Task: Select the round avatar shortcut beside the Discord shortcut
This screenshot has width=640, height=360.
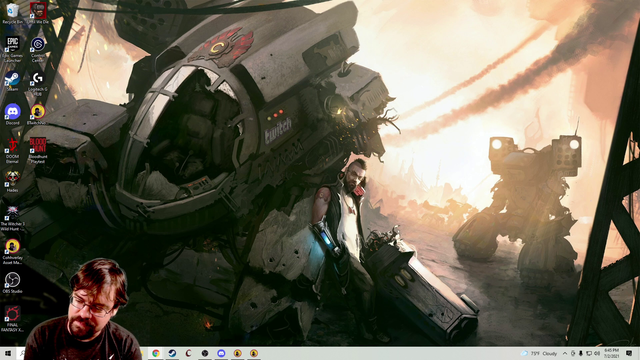Action: pos(38,114)
